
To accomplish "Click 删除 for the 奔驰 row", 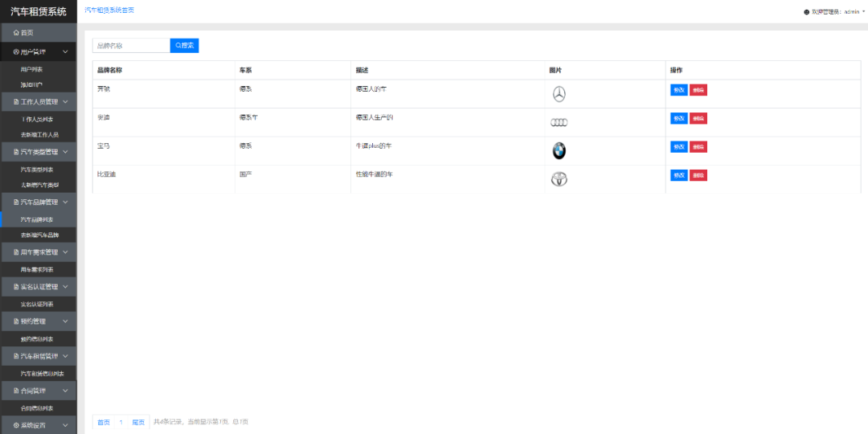I will pyautogui.click(x=698, y=90).
